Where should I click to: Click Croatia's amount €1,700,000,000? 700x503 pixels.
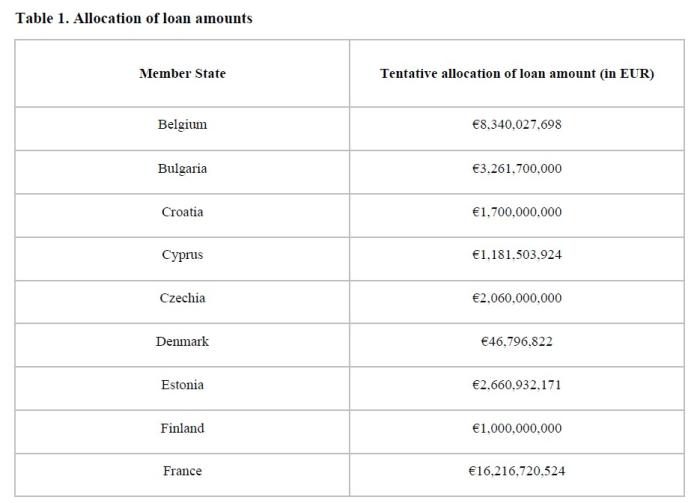click(x=517, y=212)
